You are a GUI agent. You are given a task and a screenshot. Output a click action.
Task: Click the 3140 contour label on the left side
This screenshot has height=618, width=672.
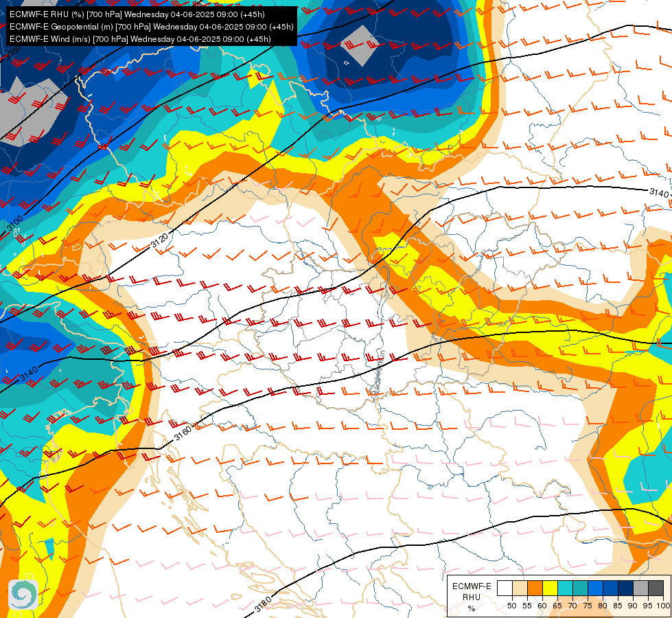point(29,374)
